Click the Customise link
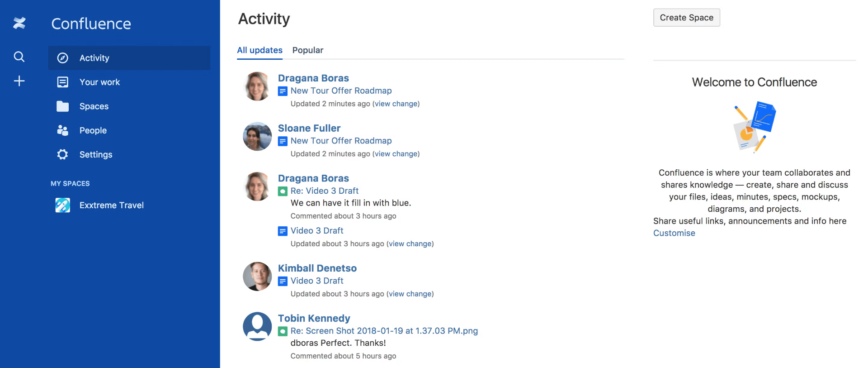 (674, 233)
